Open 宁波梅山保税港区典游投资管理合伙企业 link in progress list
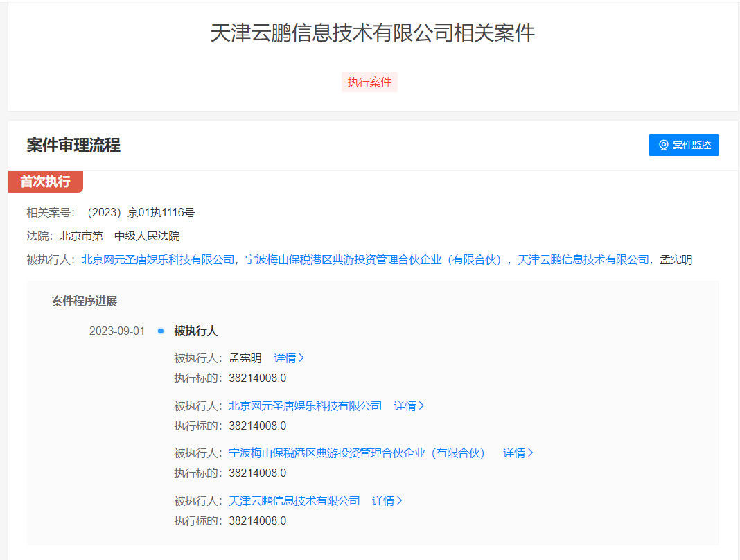The height and width of the screenshot is (560, 740). click(x=358, y=453)
